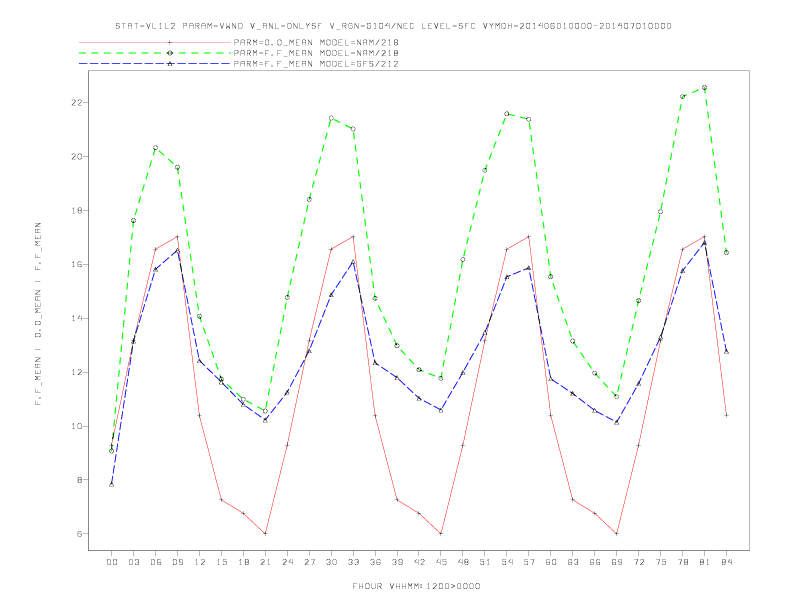792x612 pixels.
Task: Click x-axis forecast hour label 81
Action: [705, 562]
